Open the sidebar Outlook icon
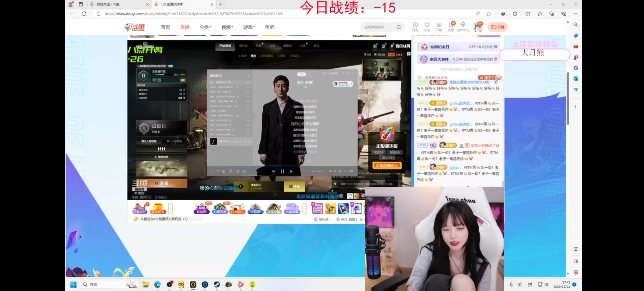Viewport: 644px width, 291px height. point(576,78)
